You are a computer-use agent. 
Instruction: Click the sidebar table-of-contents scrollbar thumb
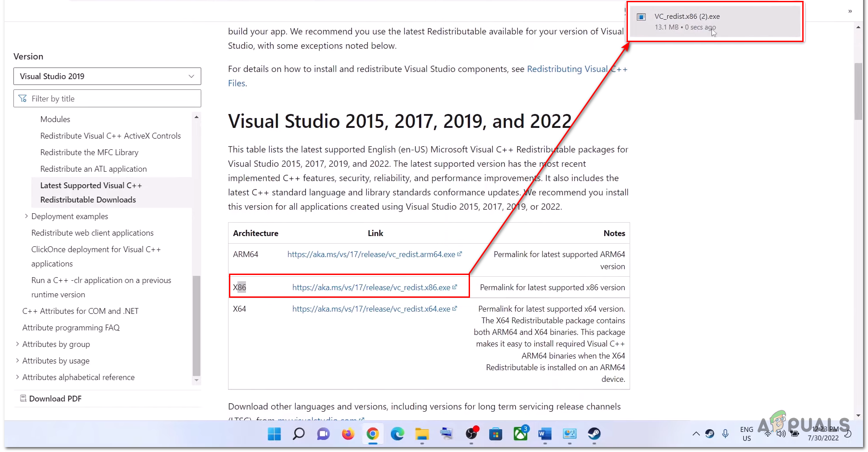[196, 326]
